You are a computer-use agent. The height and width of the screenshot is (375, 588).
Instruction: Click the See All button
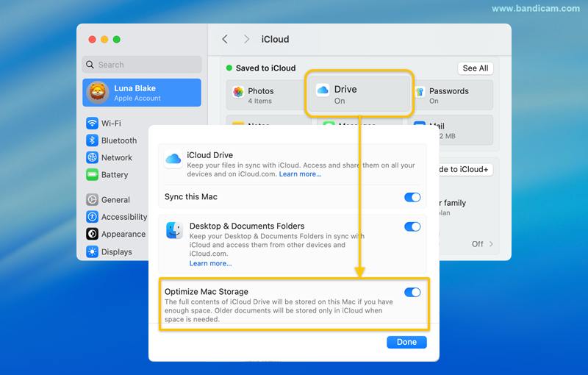point(475,68)
